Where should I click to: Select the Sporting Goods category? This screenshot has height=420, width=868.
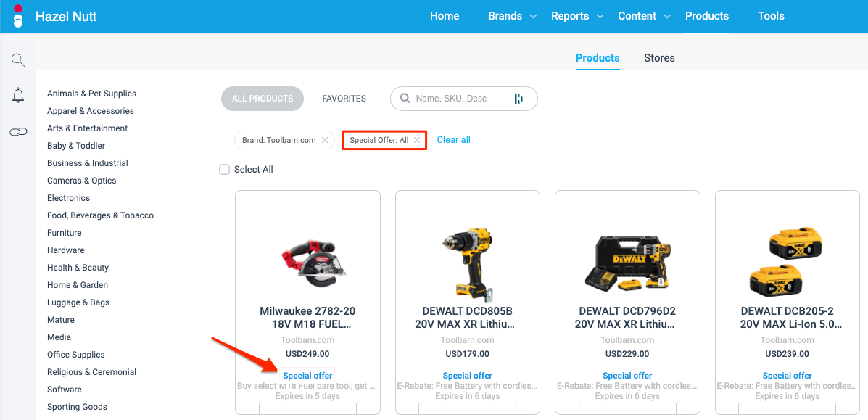77,407
